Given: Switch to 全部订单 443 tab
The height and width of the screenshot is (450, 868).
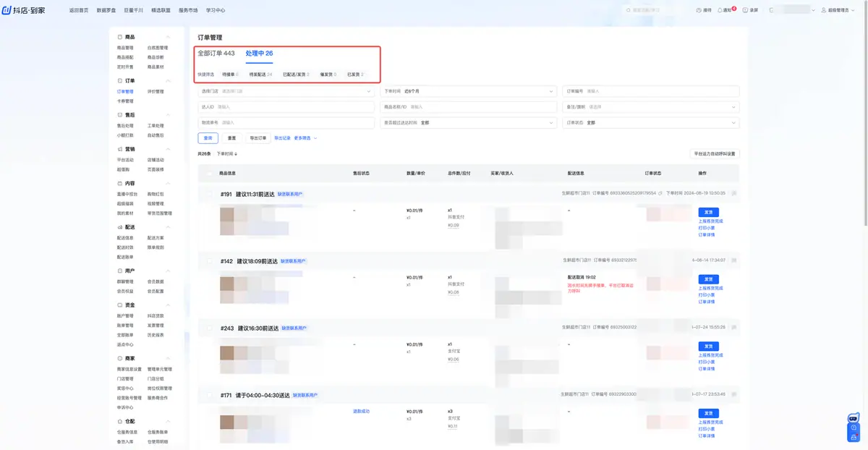Looking at the screenshot, I should click(216, 54).
